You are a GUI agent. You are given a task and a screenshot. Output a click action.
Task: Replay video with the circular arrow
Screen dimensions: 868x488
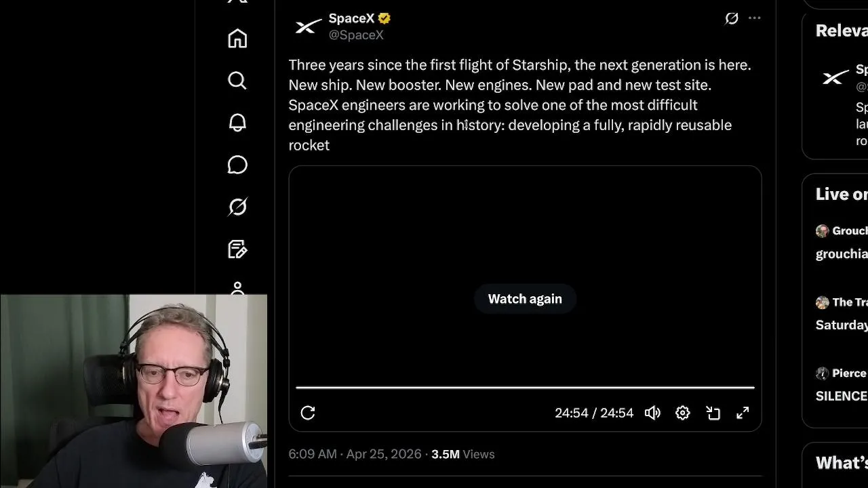tap(308, 413)
